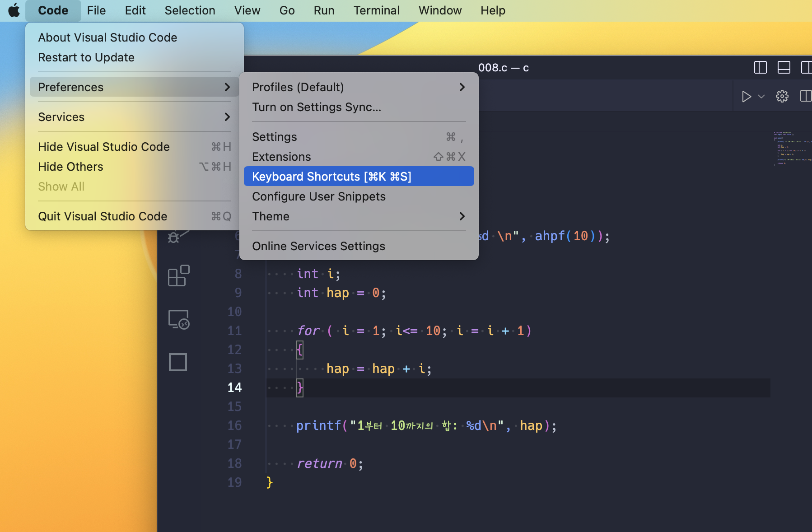
Task: Click 'hap = hap + i;' statement
Action: pos(379,369)
